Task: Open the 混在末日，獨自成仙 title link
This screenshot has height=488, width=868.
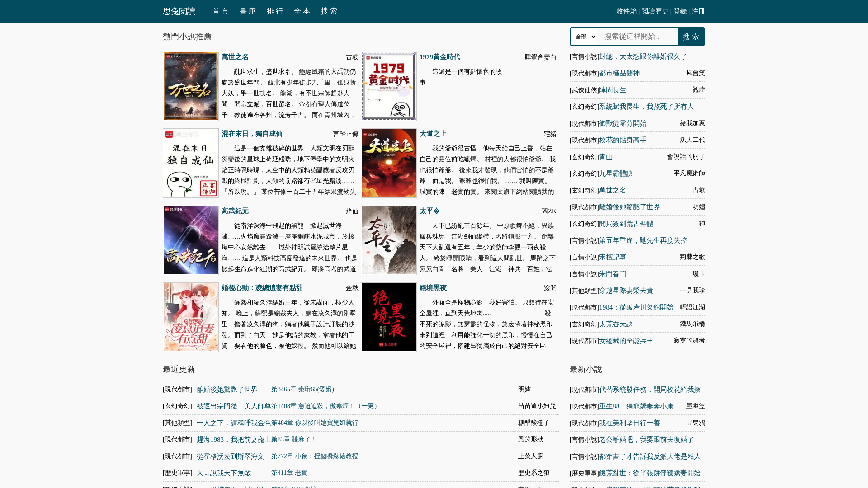Action: pos(252,134)
